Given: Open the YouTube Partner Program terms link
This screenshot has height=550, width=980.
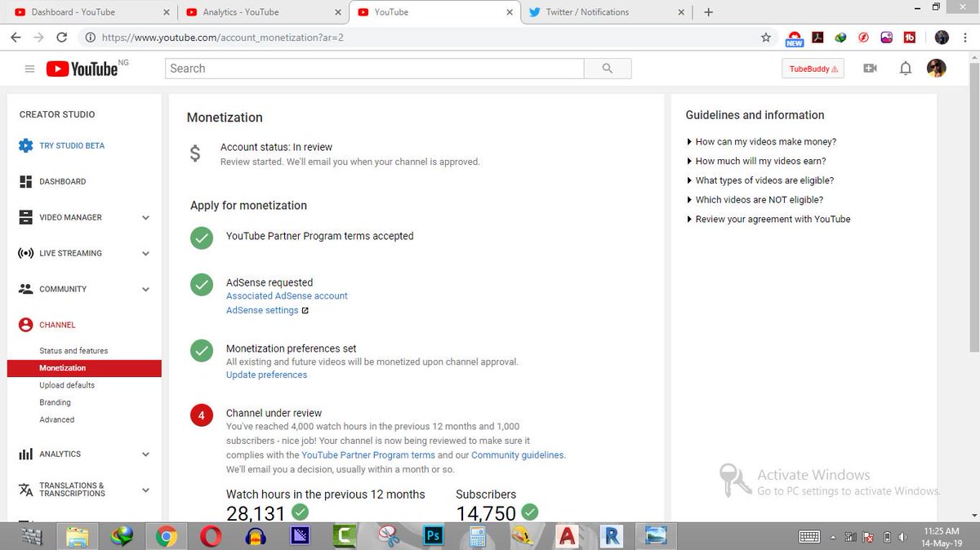Looking at the screenshot, I should tap(368, 455).
